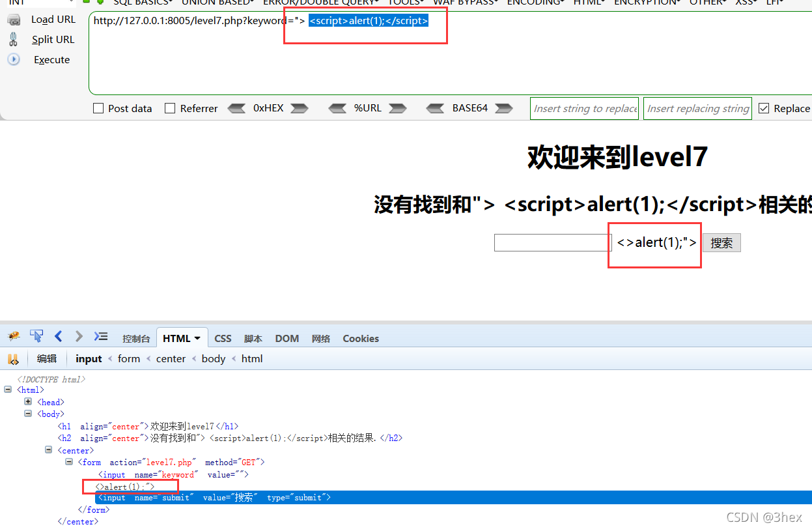The height and width of the screenshot is (529, 812).
Task: Open the TOOLS menu
Action: (x=406, y=3)
